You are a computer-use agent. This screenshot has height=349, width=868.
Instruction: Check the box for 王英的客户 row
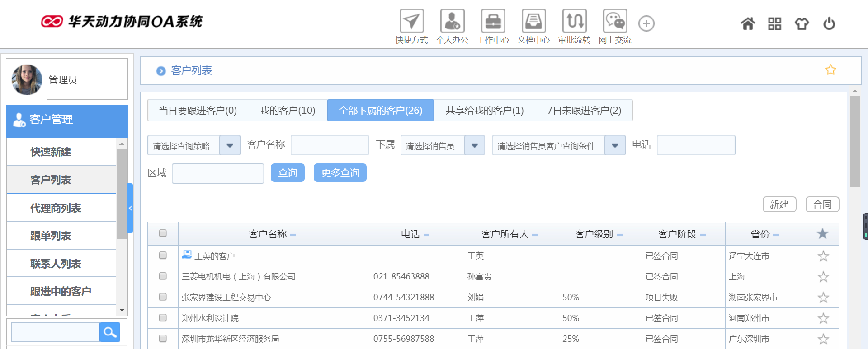(163, 256)
